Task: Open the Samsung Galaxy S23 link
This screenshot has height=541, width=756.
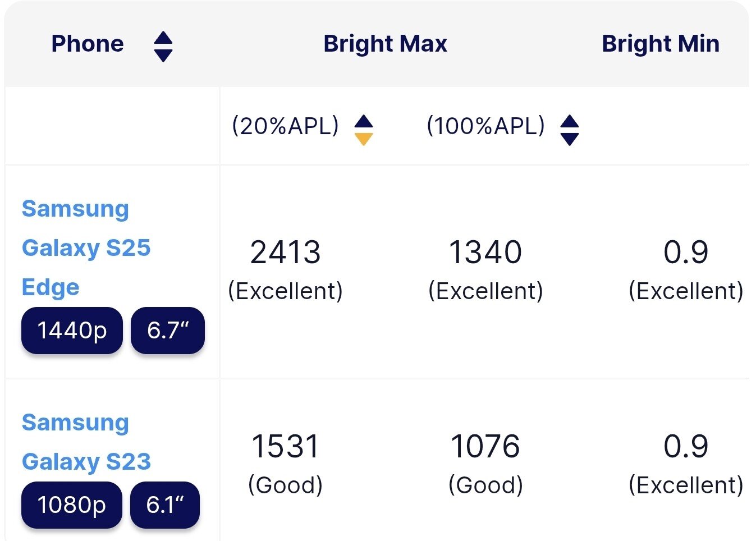Action: 86,442
